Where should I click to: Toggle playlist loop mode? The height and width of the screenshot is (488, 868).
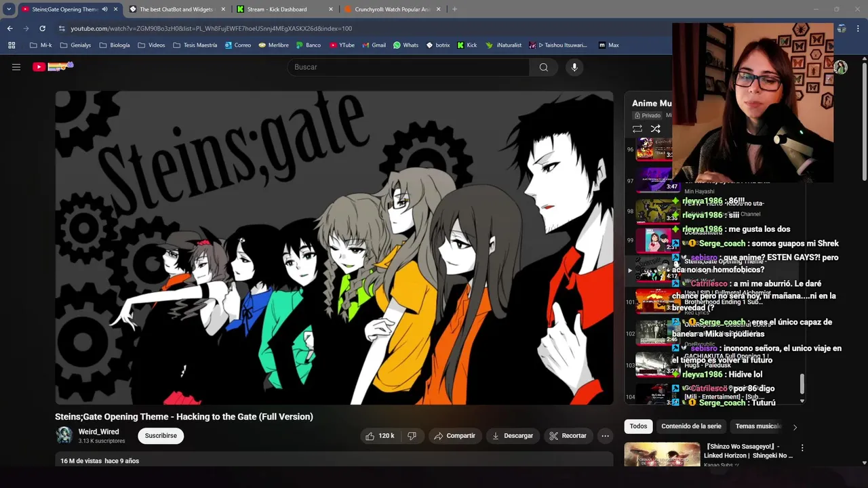click(637, 129)
